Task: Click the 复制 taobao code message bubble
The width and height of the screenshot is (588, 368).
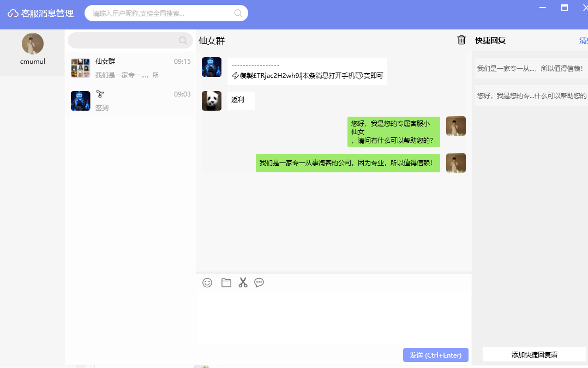Action: pyautogui.click(x=307, y=71)
